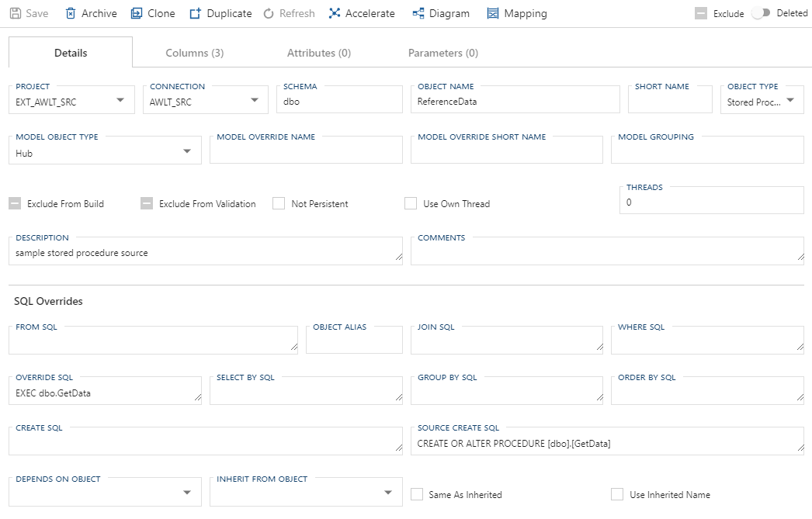Click the Model Override Name field
This screenshot has height=519, width=812.
click(x=306, y=151)
